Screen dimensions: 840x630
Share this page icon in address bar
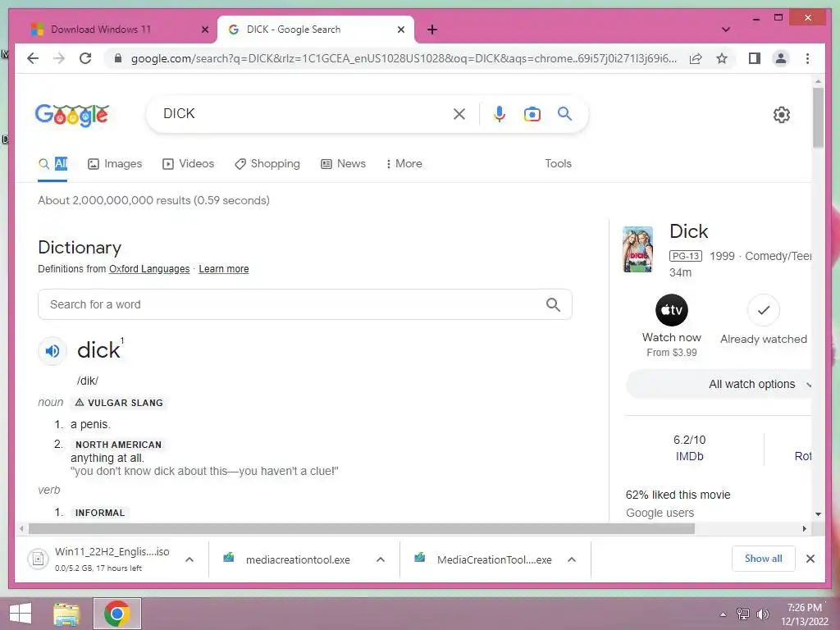point(696,58)
